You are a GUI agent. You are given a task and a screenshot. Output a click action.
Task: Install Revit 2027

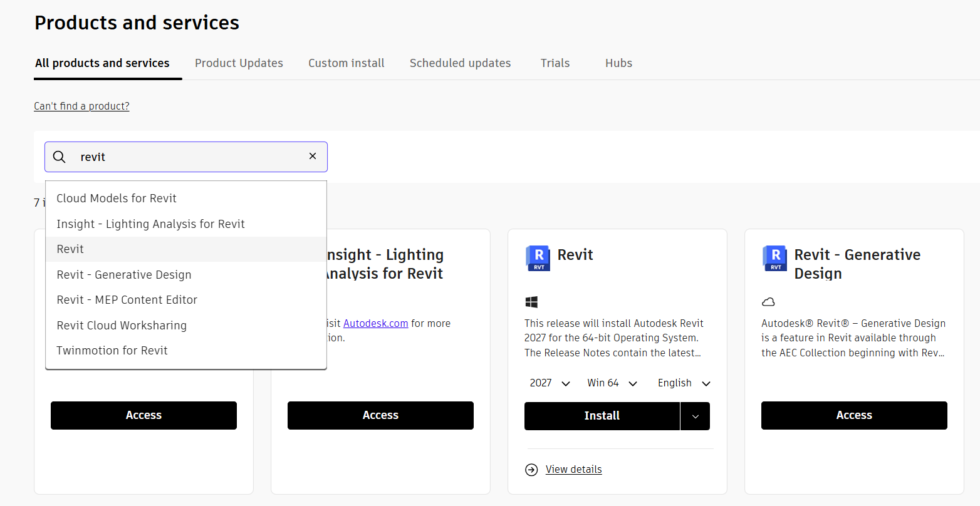(x=602, y=416)
